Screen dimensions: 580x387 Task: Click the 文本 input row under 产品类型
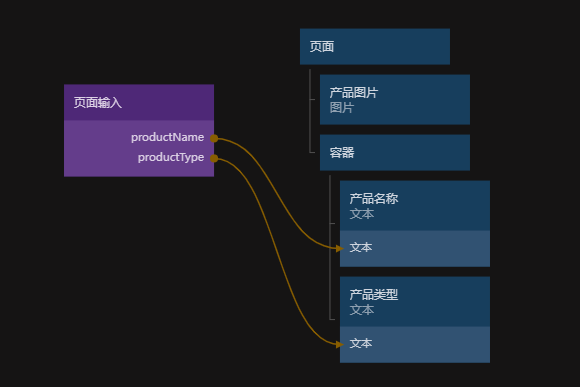tap(415, 344)
